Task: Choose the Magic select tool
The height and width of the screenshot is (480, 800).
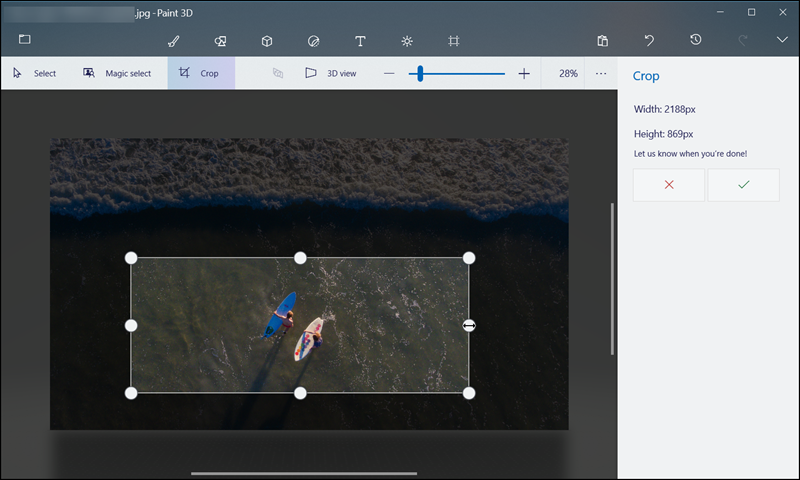Action: click(x=117, y=73)
